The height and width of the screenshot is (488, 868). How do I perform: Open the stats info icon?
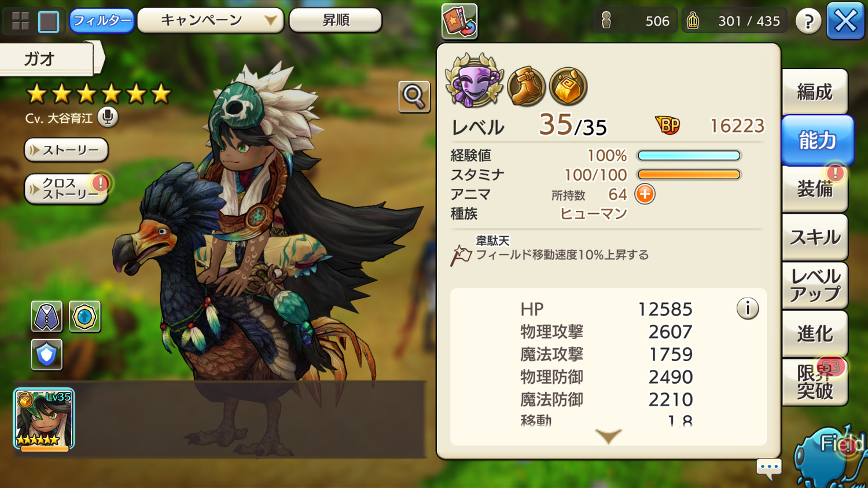748,309
